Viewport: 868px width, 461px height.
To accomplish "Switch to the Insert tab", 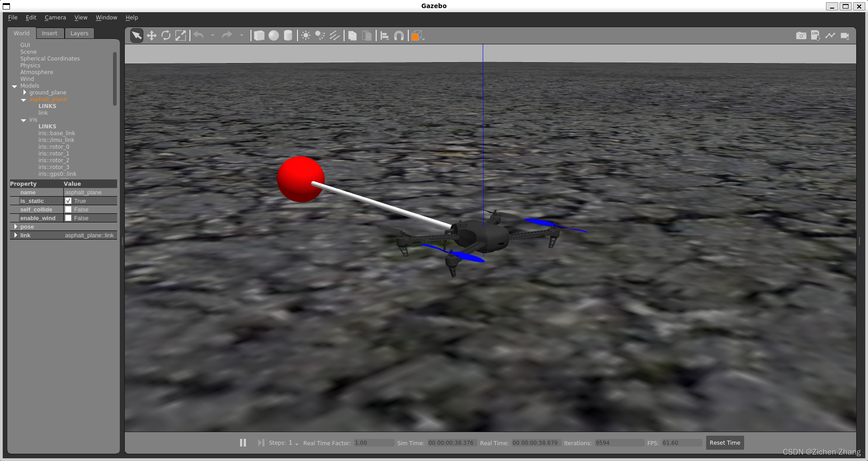I will 50,33.
